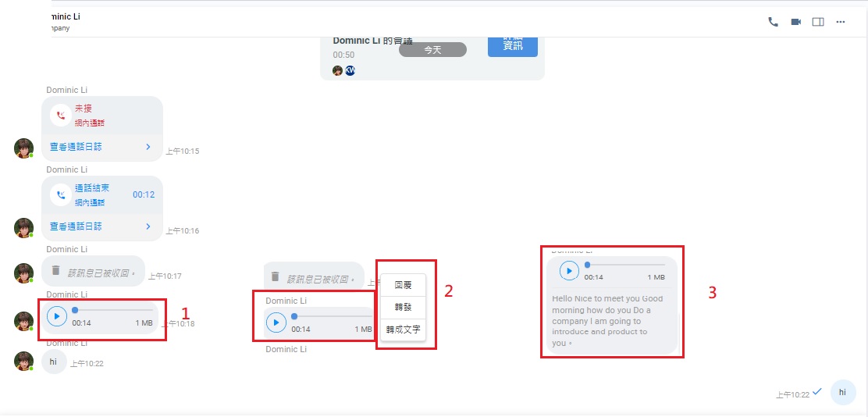This screenshot has height=417, width=868.
Task: Click the missed call icon labeled 未接
Action: 60,116
